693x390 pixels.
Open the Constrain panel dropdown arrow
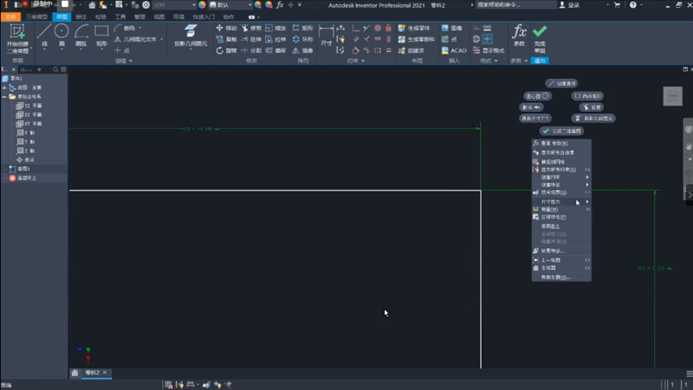coord(363,61)
